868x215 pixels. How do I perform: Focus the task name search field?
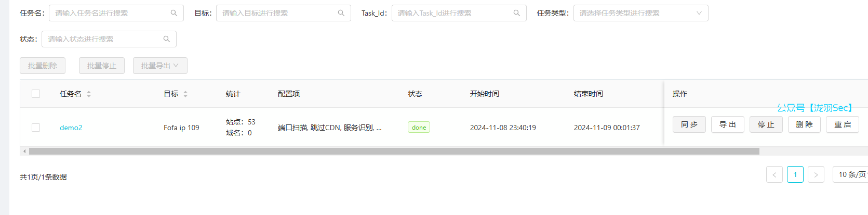[116, 13]
